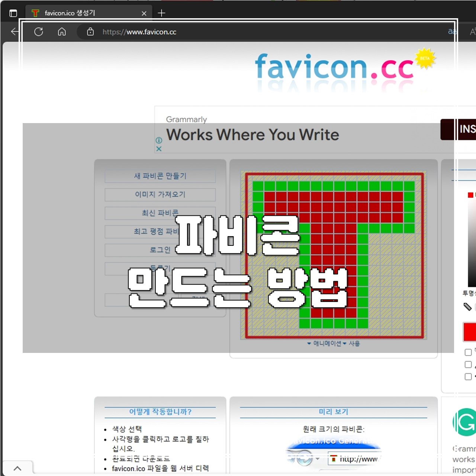Viewport: 476px width, 476px height.
Task: Click the large red current color swatch
Action: 470,332
